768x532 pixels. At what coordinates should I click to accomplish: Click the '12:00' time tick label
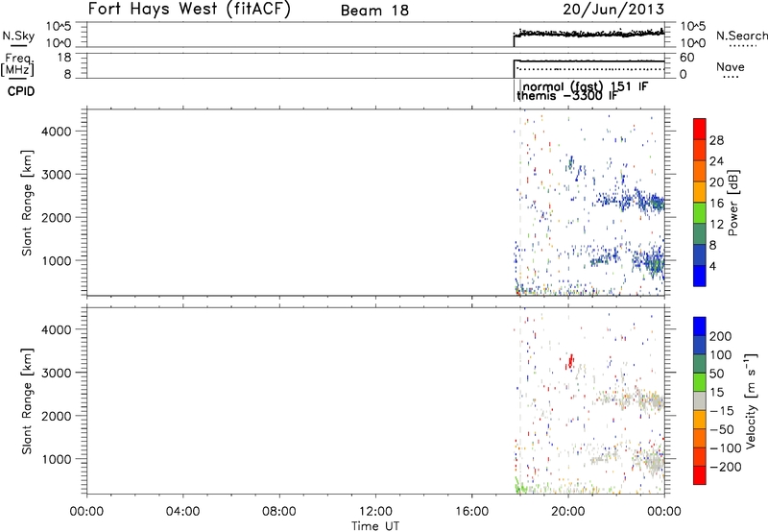[375, 512]
